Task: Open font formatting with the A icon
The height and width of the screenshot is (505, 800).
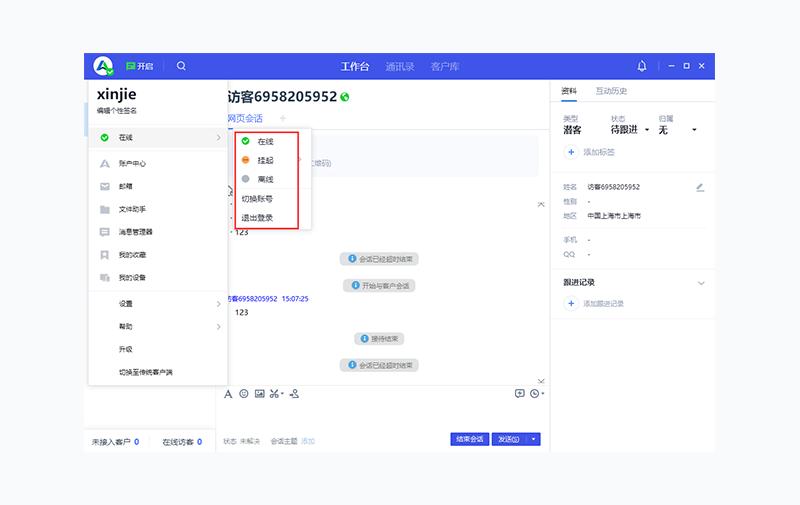Action: [228, 394]
